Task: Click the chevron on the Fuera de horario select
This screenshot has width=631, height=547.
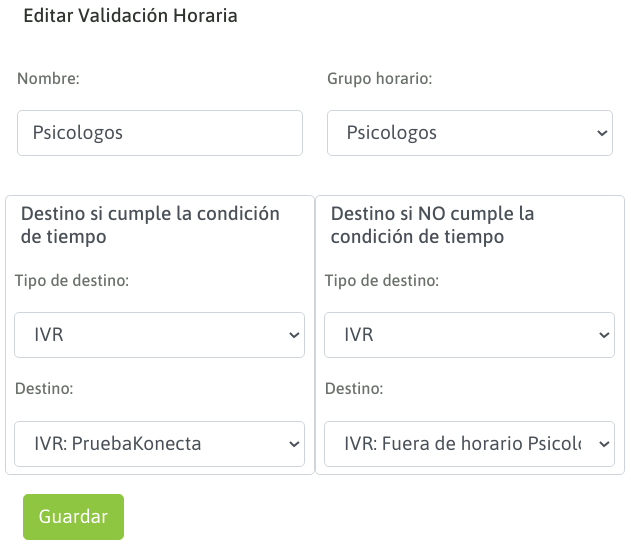Action: [604, 443]
